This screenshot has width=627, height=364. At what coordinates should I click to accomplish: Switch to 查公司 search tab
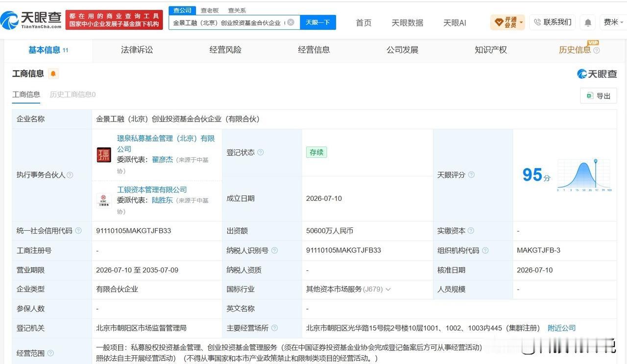[183, 10]
